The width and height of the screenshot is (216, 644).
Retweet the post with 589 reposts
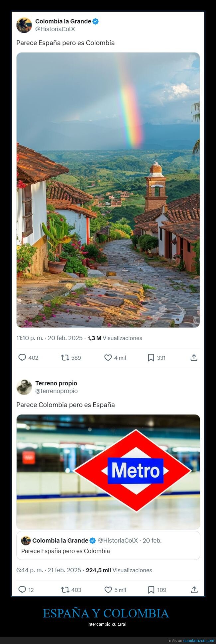[x=65, y=358]
